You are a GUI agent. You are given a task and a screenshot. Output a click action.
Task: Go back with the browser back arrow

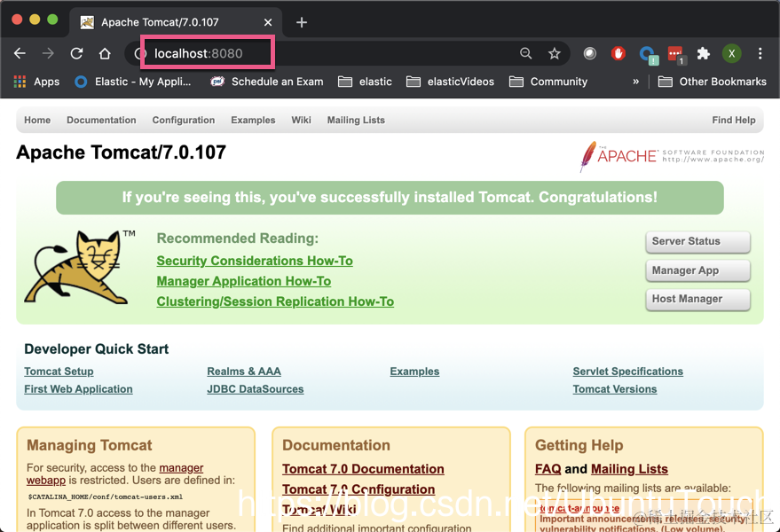(20, 53)
